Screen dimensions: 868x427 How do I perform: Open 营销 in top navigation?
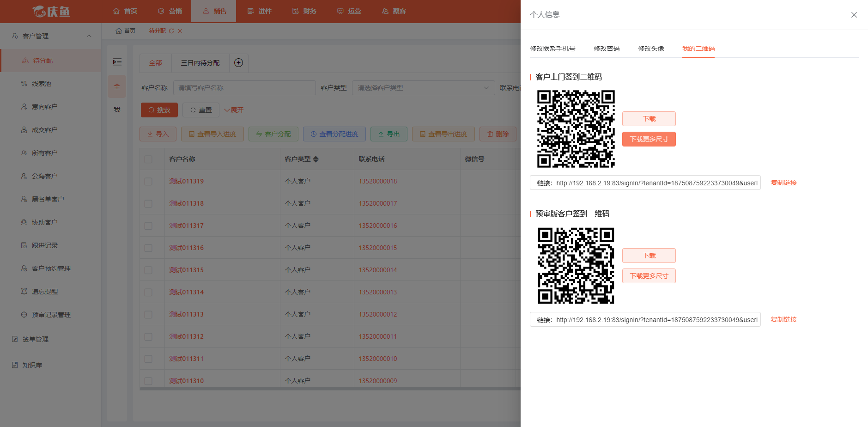(170, 11)
